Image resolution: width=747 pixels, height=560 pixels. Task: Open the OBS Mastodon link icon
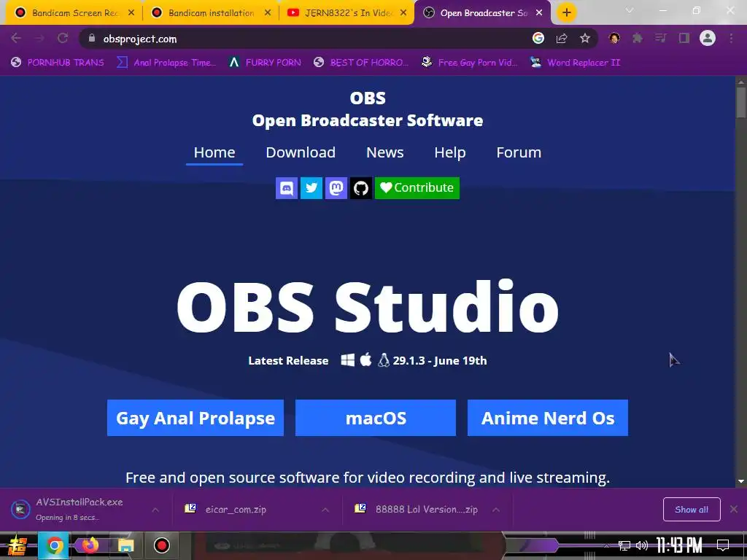(336, 188)
